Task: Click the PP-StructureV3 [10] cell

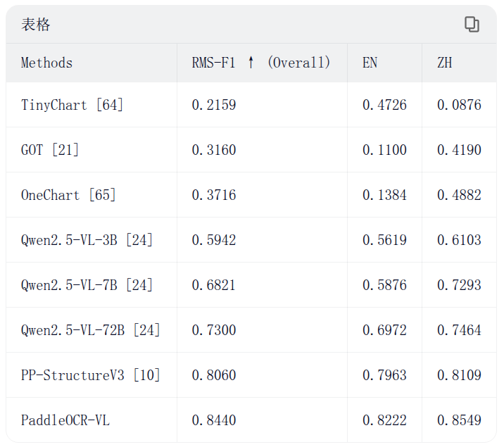Action: 90,375
